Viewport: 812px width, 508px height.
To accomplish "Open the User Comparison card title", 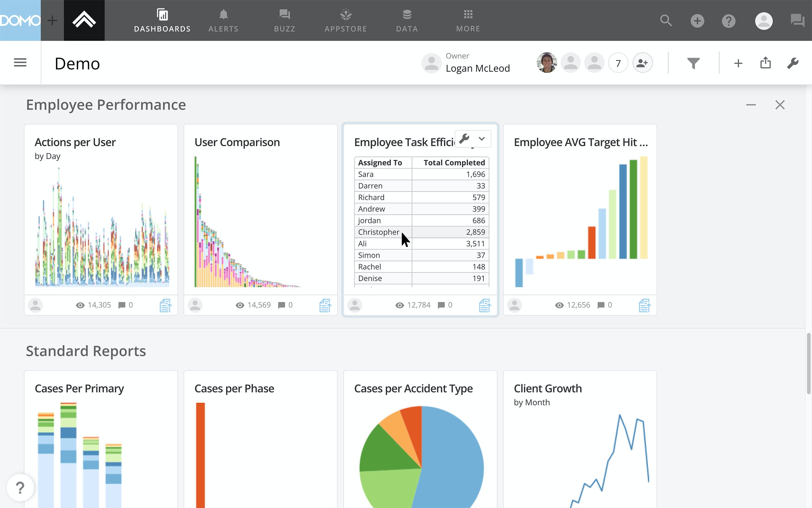I will [x=237, y=142].
